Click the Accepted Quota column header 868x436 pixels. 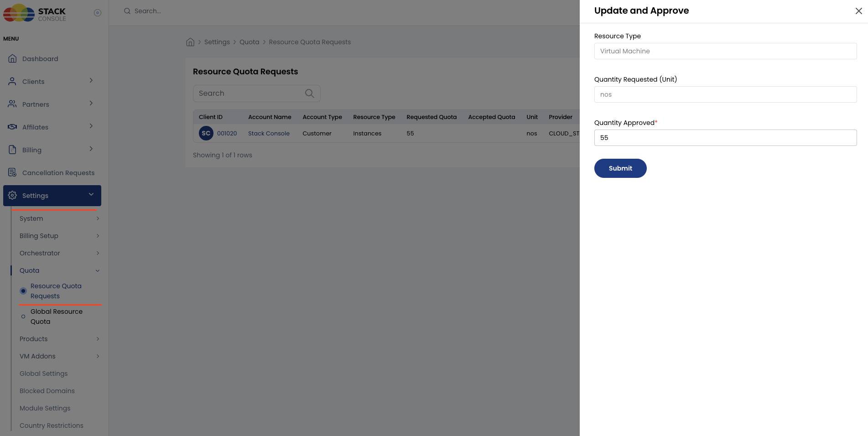(x=491, y=117)
